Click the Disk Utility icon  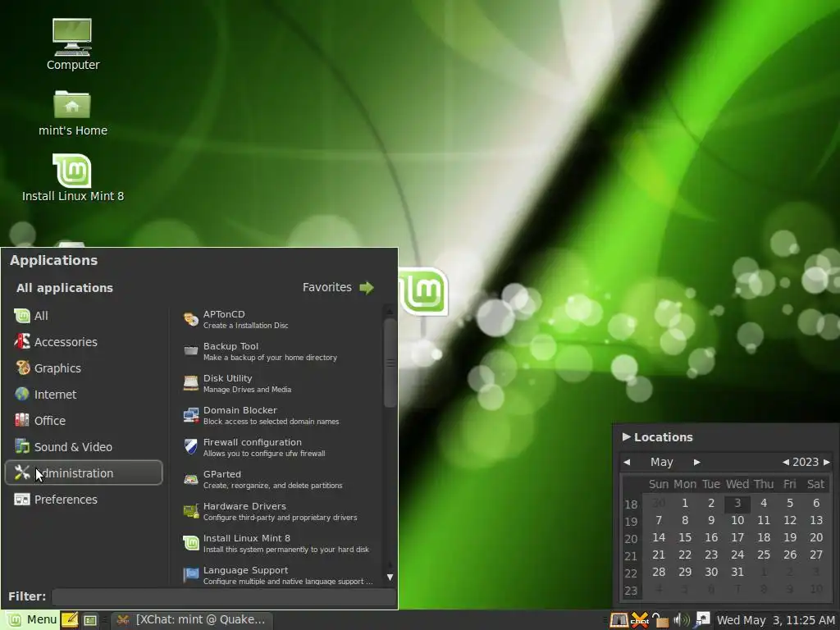190,383
